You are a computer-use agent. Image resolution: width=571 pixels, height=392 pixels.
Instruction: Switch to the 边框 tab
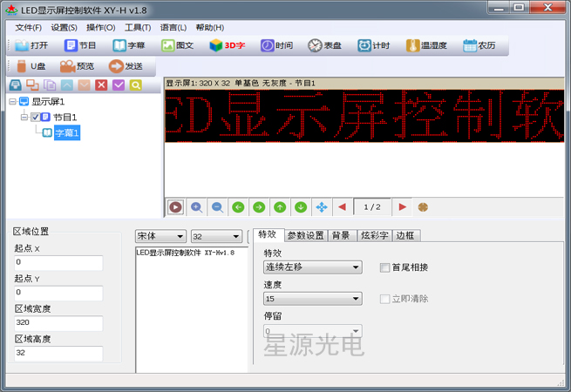tap(405, 236)
